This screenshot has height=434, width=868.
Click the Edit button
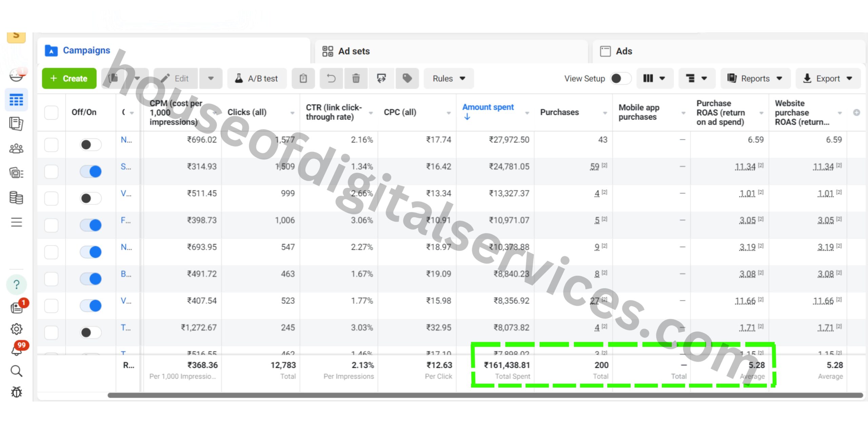176,78
